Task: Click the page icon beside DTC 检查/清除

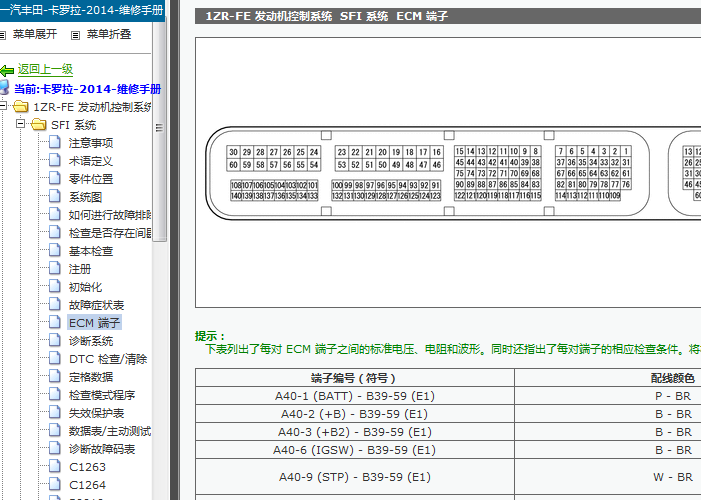Action: [x=55, y=358]
